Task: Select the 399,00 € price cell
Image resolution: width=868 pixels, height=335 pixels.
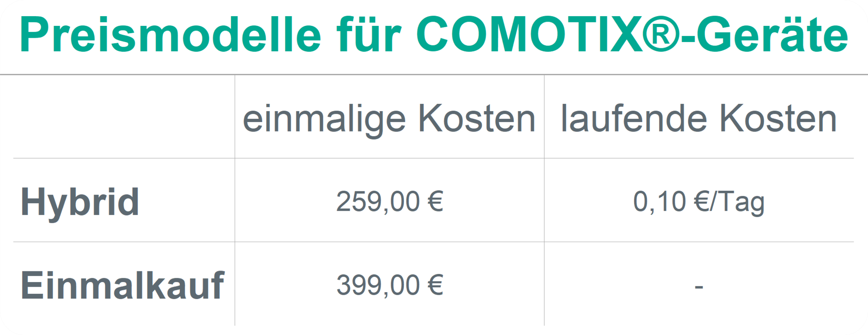Action: (389, 285)
